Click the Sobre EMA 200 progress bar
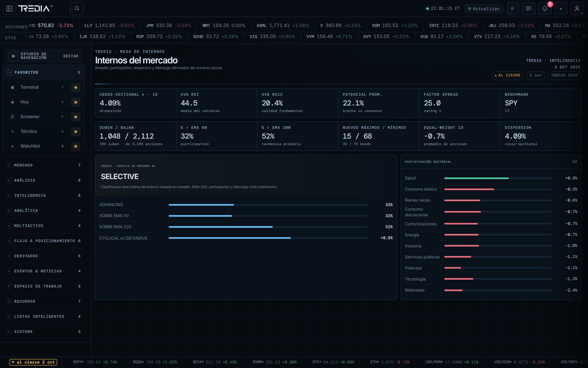588x368 pixels. pyautogui.click(x=268, y=227)
